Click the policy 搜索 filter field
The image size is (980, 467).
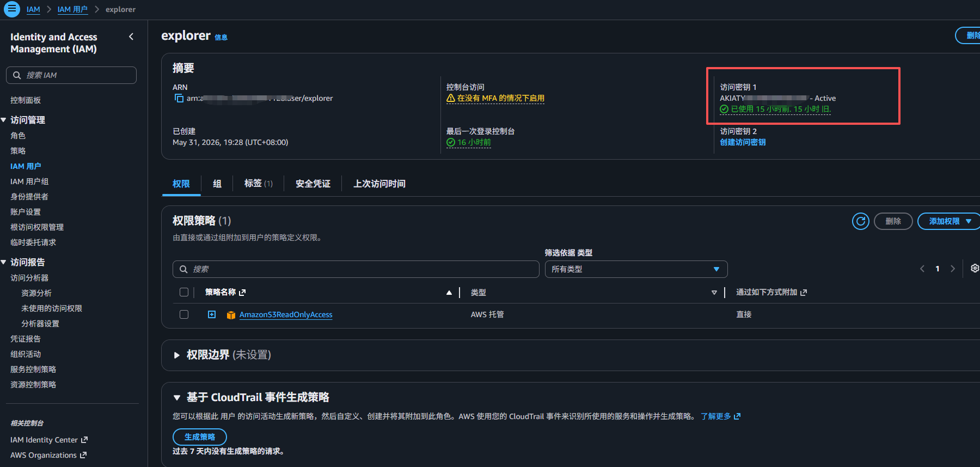356,269
